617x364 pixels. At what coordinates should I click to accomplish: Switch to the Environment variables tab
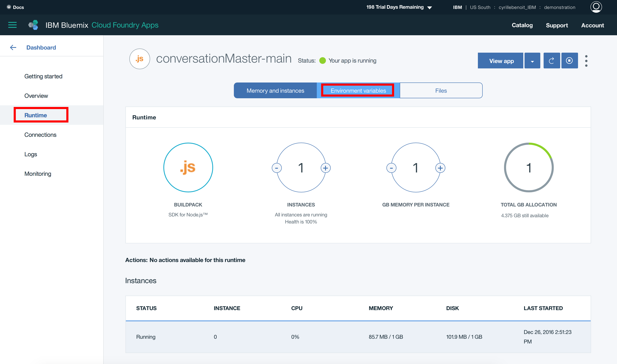click(358, 91)
